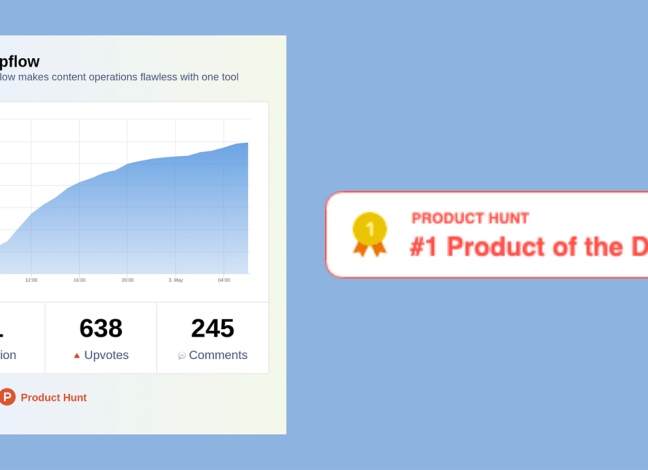Click the gold number one medal icon
The width and height of the screenshot is (648, 470).
370,234
